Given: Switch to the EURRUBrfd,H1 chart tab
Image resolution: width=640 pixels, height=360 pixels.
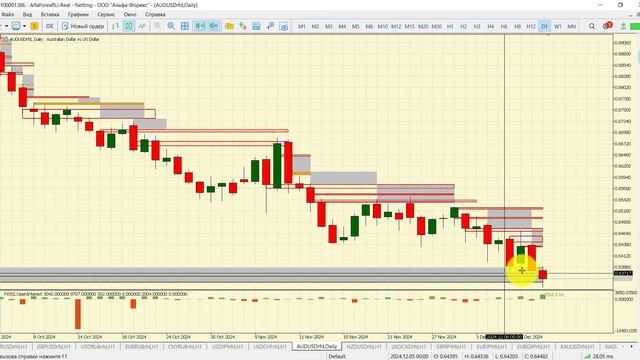Looking at the screenshot, I should tap(142, 347).
